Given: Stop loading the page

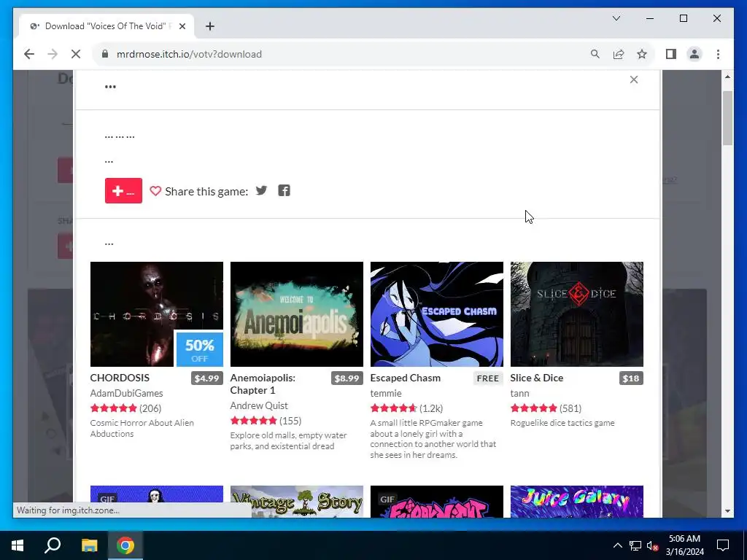Looking at the screenshot, I should [76, 54].
